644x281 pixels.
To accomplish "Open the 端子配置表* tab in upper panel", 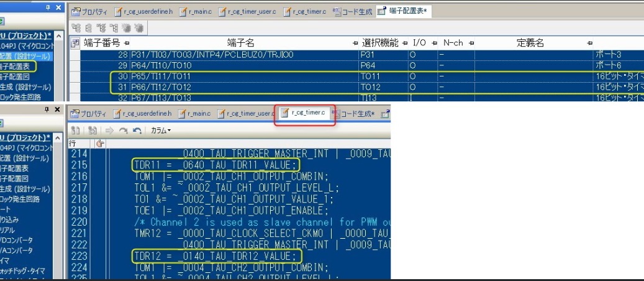I will pyautogui.click(x=404, y=11).
